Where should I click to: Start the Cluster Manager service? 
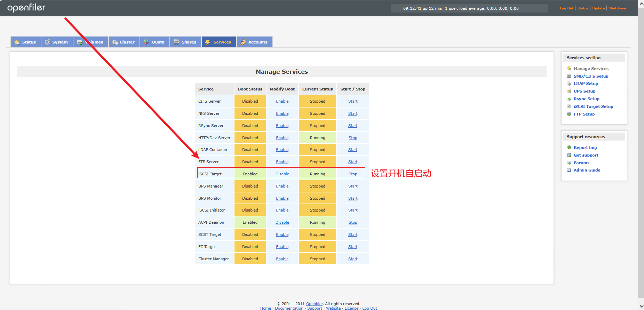coord(353,259)
